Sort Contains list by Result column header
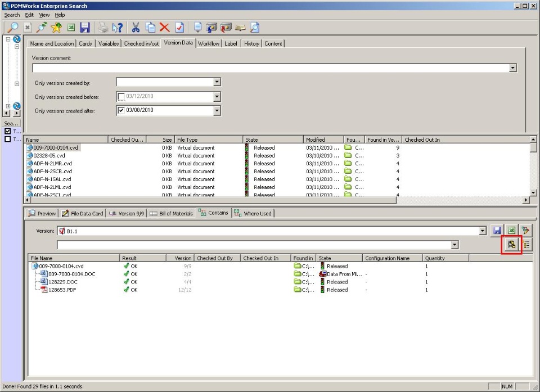 tap(142, 258)
